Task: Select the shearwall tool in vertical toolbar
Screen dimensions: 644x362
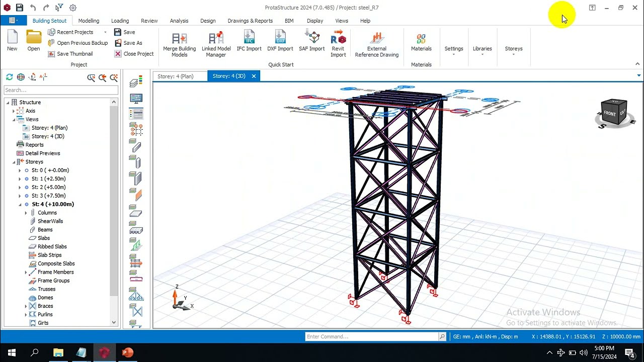Action: pyautogui.click(x=136, y=178)
